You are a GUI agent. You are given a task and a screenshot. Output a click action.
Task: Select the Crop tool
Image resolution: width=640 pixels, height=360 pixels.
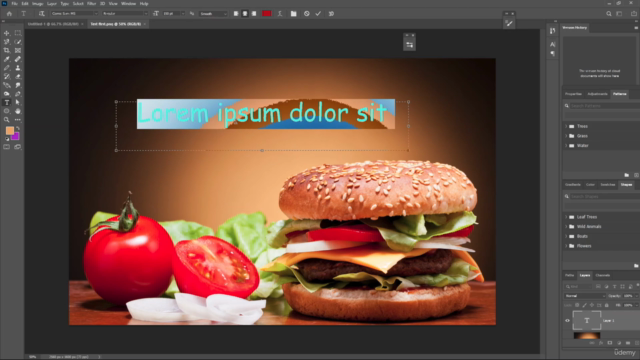pyautogui.click(x=7, y=50)
